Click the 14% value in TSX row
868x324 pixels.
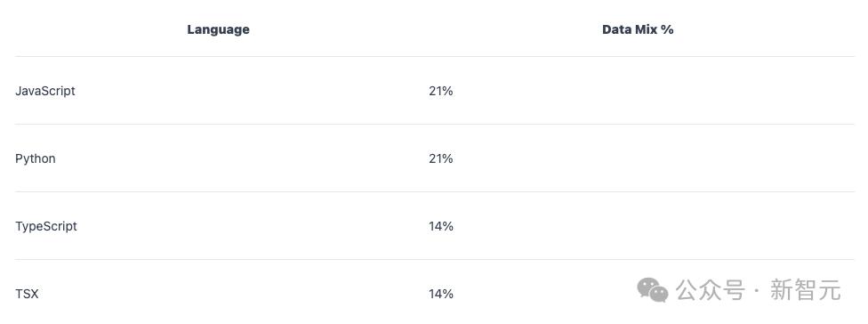click(x=440, y=294)
